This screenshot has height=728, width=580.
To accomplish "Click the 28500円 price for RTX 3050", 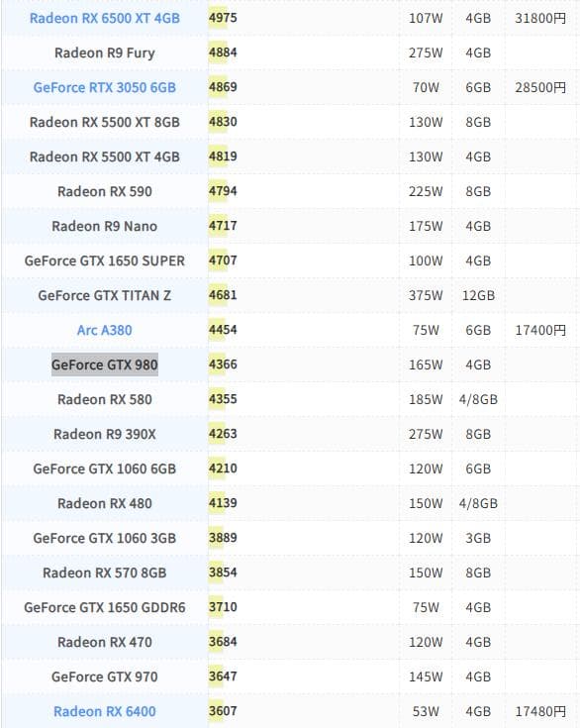I will pos(540,87).
